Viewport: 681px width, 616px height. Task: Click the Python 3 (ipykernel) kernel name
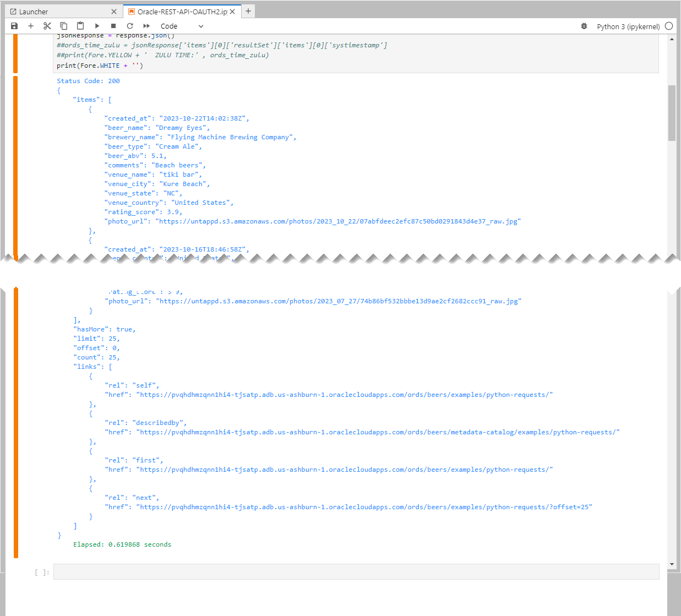click(628, 26)
